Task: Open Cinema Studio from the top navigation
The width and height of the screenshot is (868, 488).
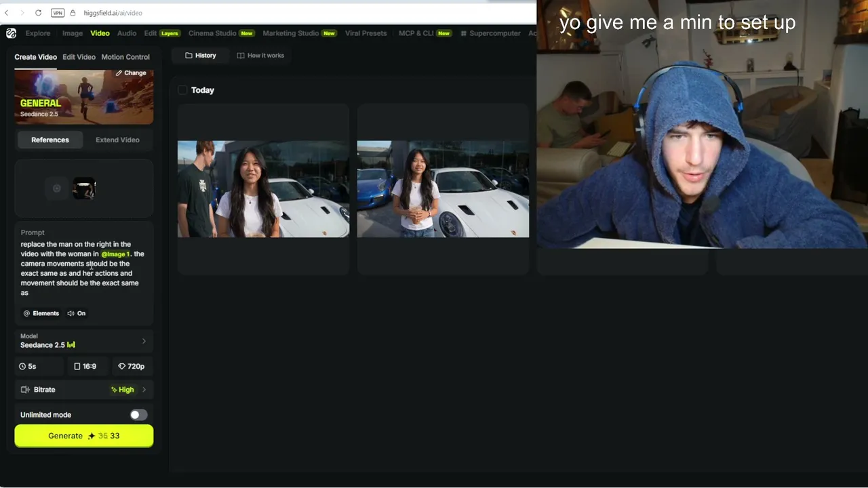Action: pos(221,33)
